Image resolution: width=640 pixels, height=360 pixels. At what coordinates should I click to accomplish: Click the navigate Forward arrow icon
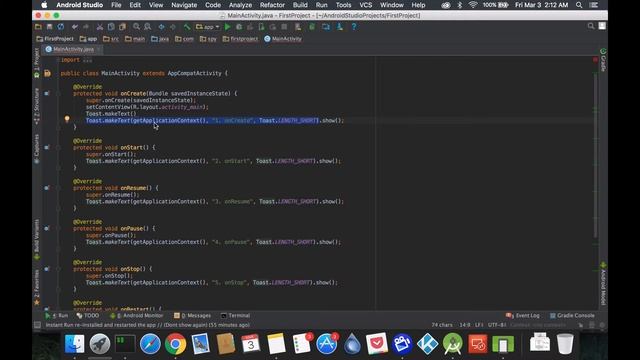[x=173, y=27]
